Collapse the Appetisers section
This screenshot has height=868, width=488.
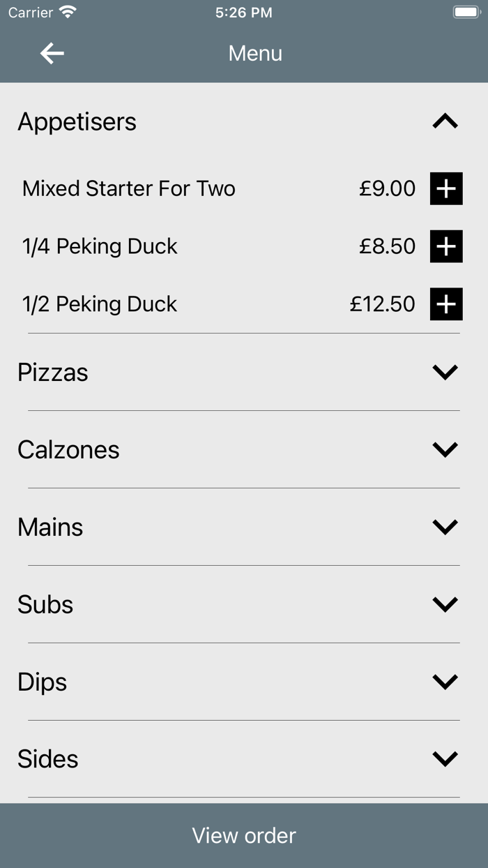tap(445, 120)
